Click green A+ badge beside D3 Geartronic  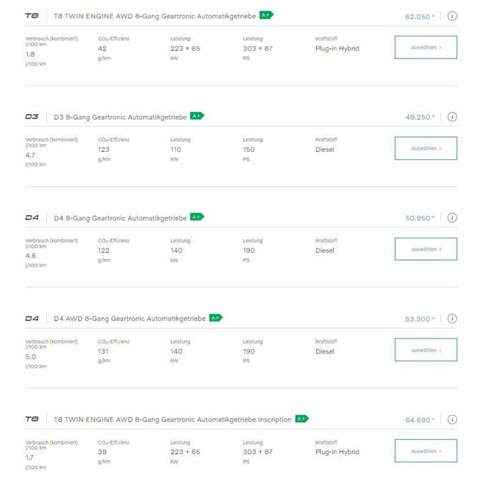[x=197, y=116]
